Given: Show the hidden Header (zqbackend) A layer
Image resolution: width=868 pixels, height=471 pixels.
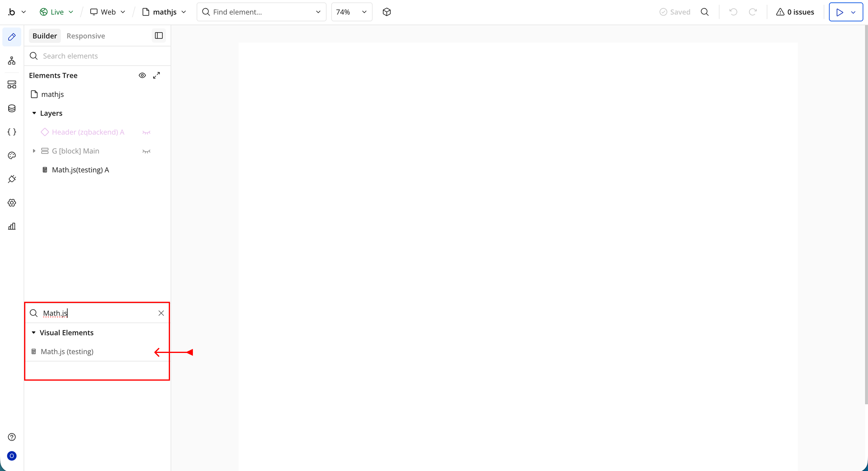Looking at the screenshot, I should click(146, 132).
